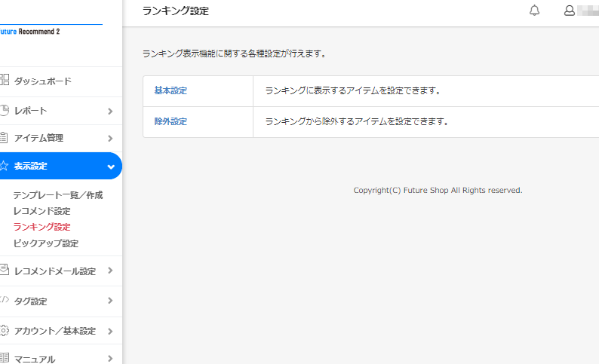Image resolution: width=599 pixels, height=364 pixels.
Task: Click the アイテム管理 clipboard icon
Action: 4,137
